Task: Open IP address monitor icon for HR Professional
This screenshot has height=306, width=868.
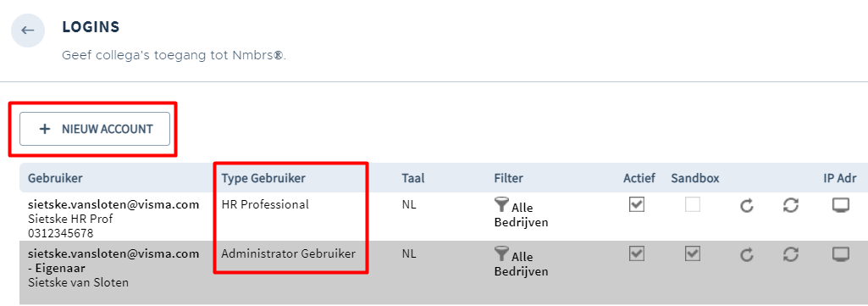Action: (841, 205)
